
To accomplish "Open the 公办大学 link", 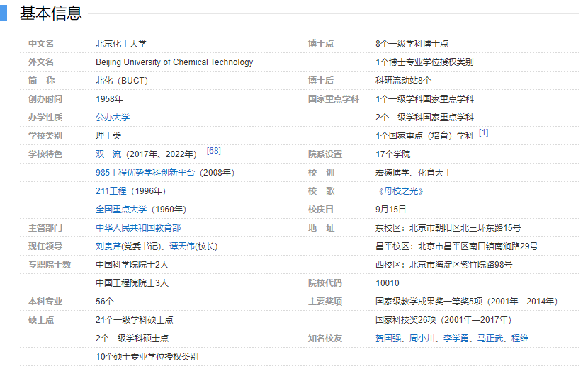I will (x=113, y=118).
